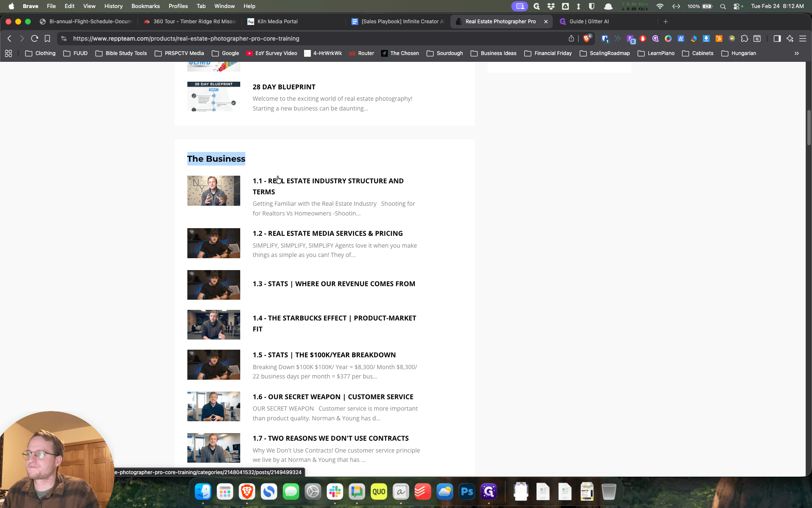Switch to the Bi-annual-Flight-Schedule tab
Viewport: 812px width, 508px height.
pyautogui.click(x=86, y=22)
